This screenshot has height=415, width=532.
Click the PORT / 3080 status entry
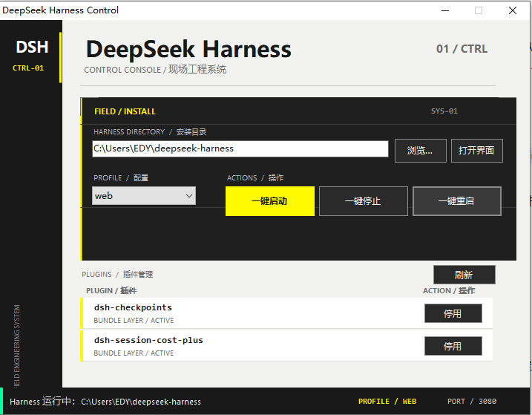tap(472, 402)
